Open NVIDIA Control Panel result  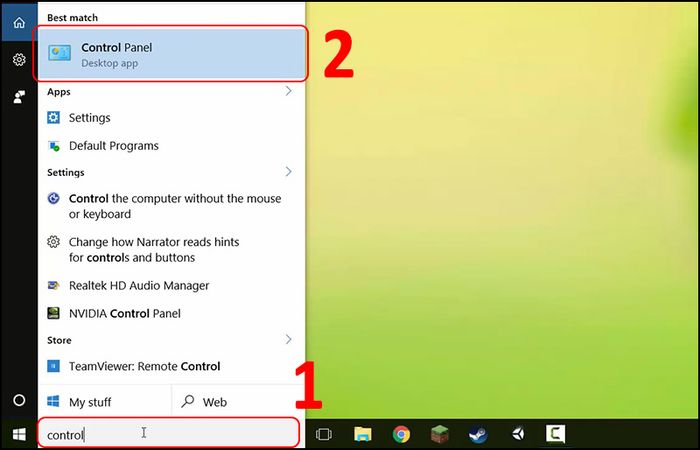tap(171, 313)
